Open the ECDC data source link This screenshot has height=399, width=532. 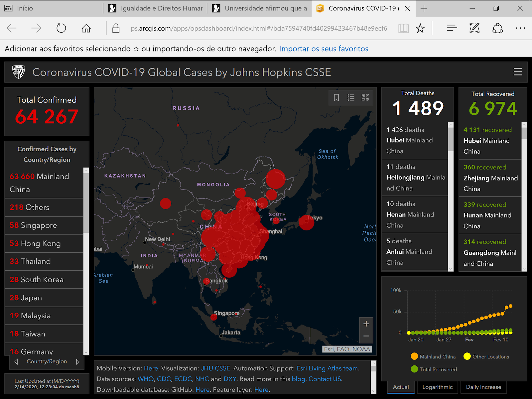(x=183, y=379)
